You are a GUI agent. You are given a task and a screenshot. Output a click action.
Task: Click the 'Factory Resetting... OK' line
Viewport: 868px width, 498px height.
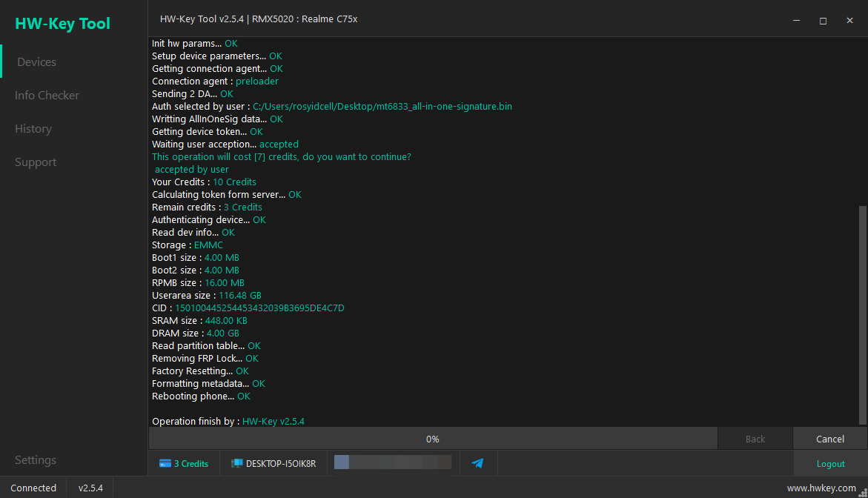(200, 371)
